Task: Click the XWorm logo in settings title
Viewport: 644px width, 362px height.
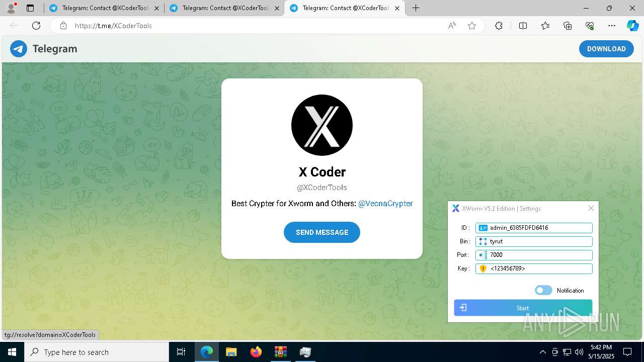Action: tap(456, 209)
